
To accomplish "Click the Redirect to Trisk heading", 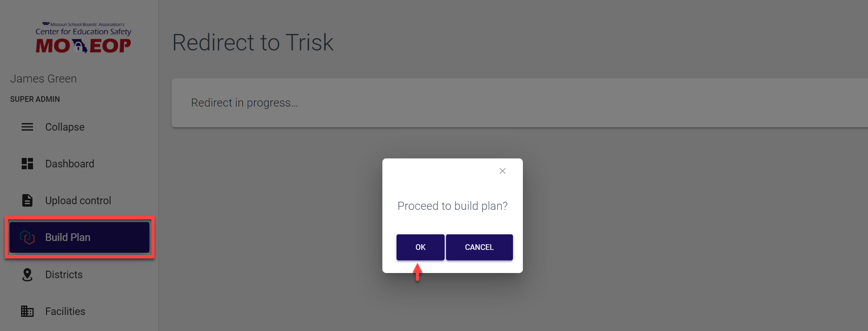I will [x=253, y=42].
